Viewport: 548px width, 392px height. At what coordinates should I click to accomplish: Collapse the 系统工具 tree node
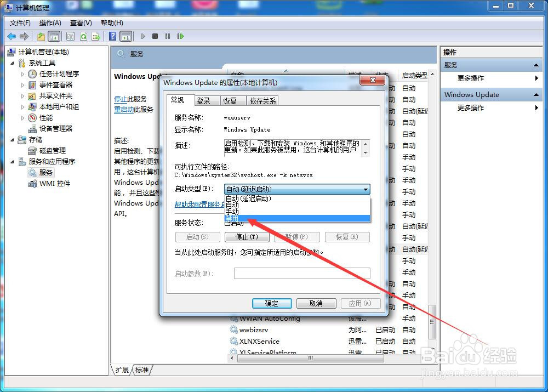[x=12, y=63]
